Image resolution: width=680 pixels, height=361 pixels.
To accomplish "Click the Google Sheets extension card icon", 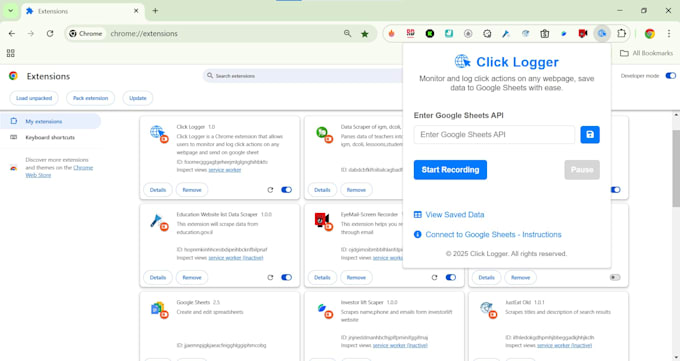I will (158, 309).
